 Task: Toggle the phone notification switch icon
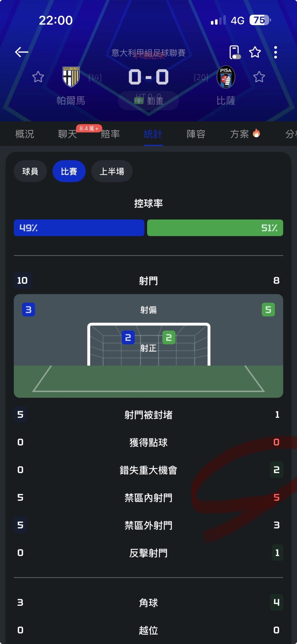[x=235, y=52]
